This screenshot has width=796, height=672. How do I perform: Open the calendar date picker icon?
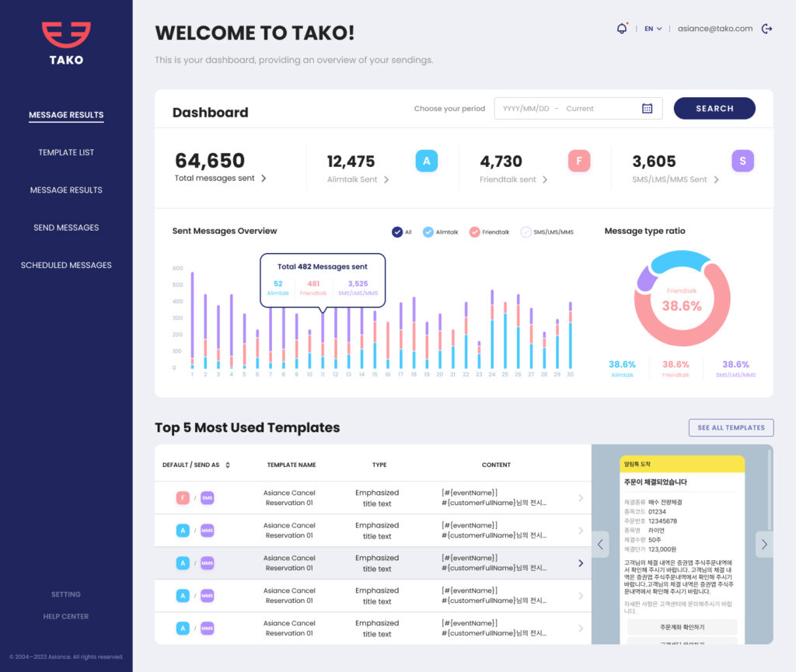[x=647, y=109]
